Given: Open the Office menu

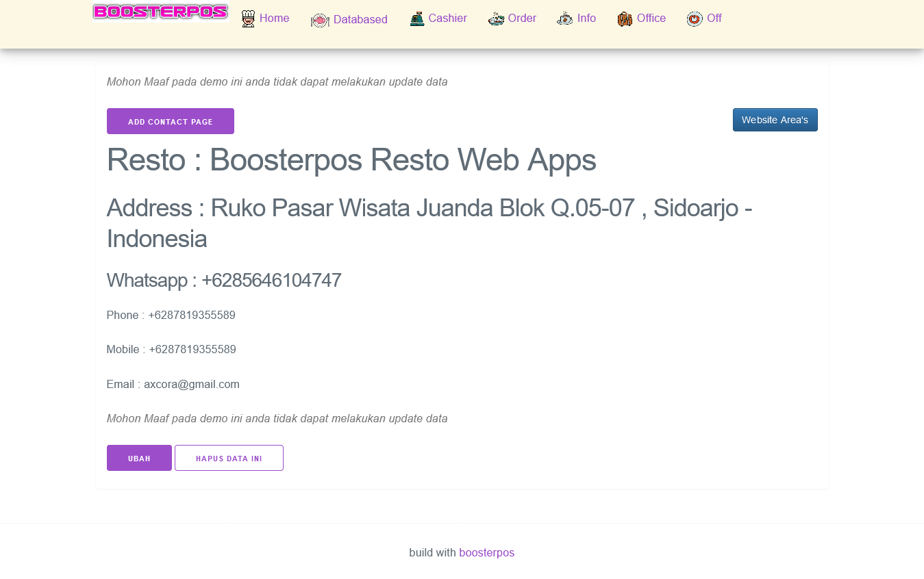Looking at the screenshot, I should coord(651,18).
